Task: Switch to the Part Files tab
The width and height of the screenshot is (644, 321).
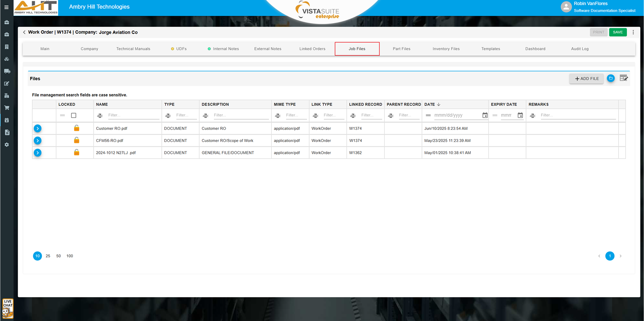Action: point(401,49)
